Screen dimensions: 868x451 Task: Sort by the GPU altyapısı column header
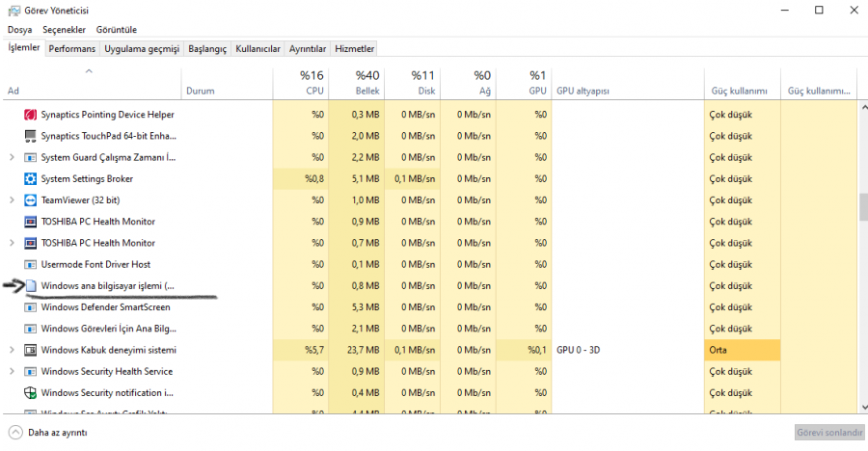point(628,84)
